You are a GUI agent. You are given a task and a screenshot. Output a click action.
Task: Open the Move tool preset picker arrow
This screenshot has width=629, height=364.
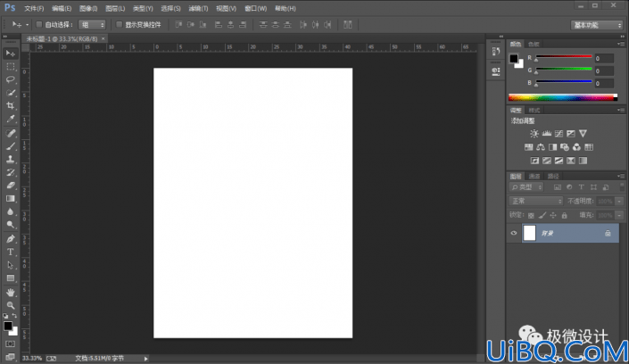pyautogui.click(x=27, y=25)
